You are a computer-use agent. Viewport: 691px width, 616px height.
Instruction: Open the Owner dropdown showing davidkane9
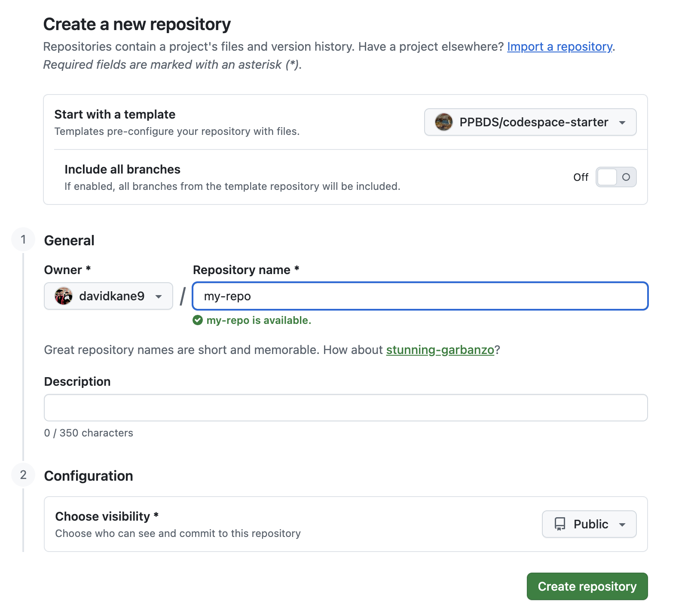tap(108, 296)
